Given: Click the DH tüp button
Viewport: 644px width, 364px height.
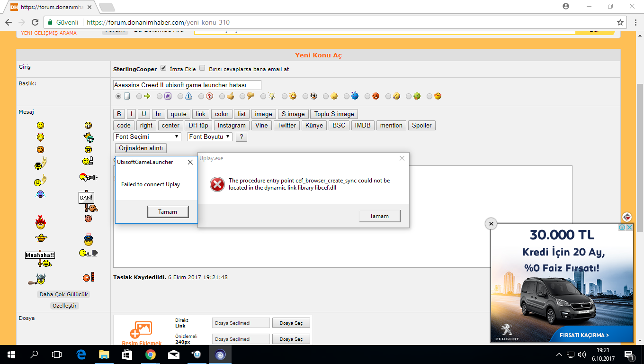Looking at the screenshot, I should [x=198, y=125].
